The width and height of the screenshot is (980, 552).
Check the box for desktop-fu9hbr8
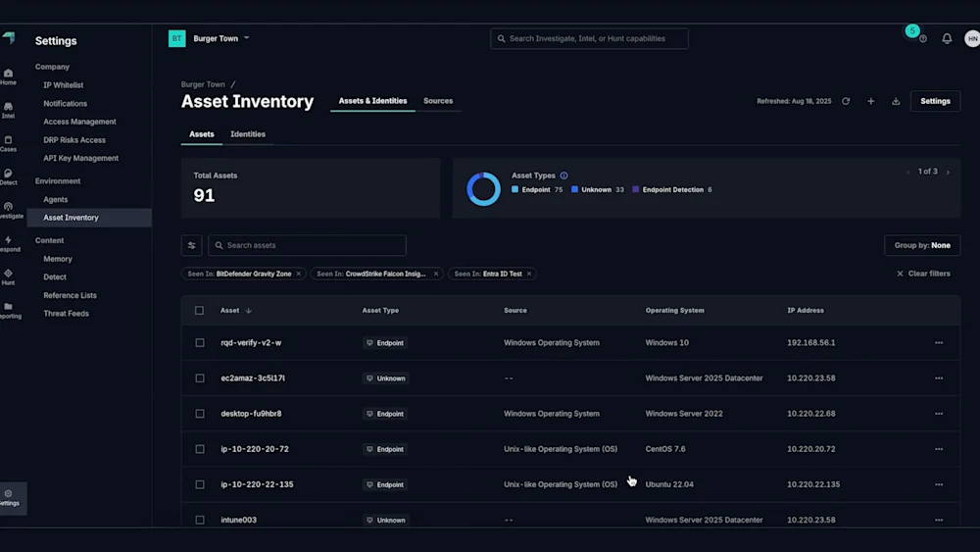200,414
